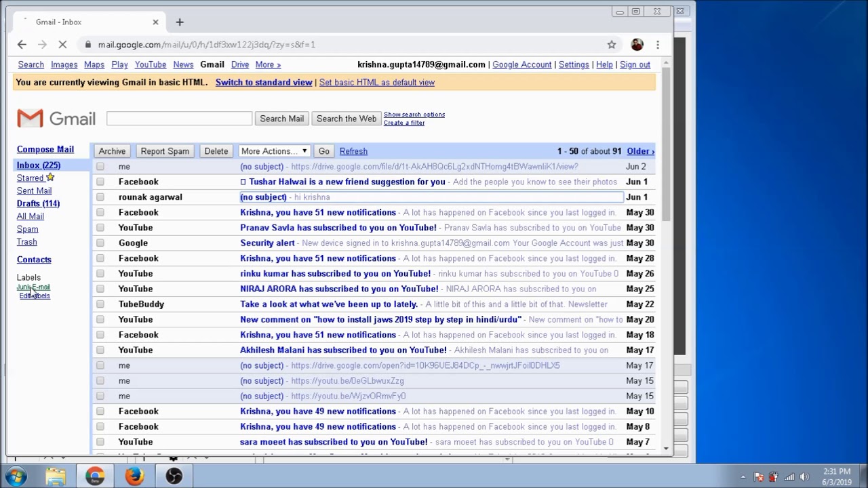
Task: Open the Chrome three-dot menu
Action: pyautogui.click(x=658, y=45)
